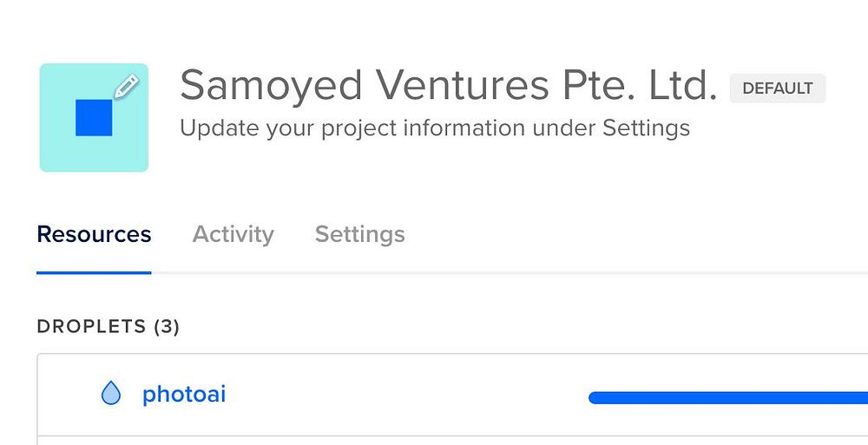The height and width of the screenshot is (445, 868).
Task: Click the "Update your project information" subtitle
Action: pyautogui.click(x=434, y=129)
